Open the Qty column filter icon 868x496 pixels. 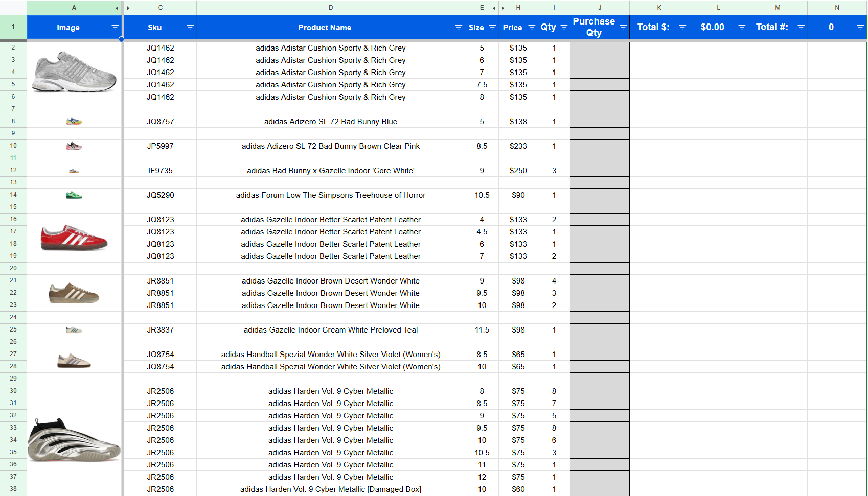[x=564, y=28]
